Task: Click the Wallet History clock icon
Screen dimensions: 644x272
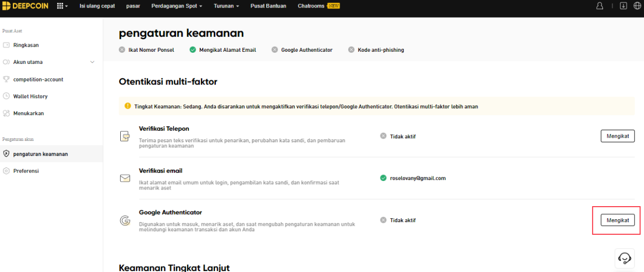Action: click(x=6, y=96)
